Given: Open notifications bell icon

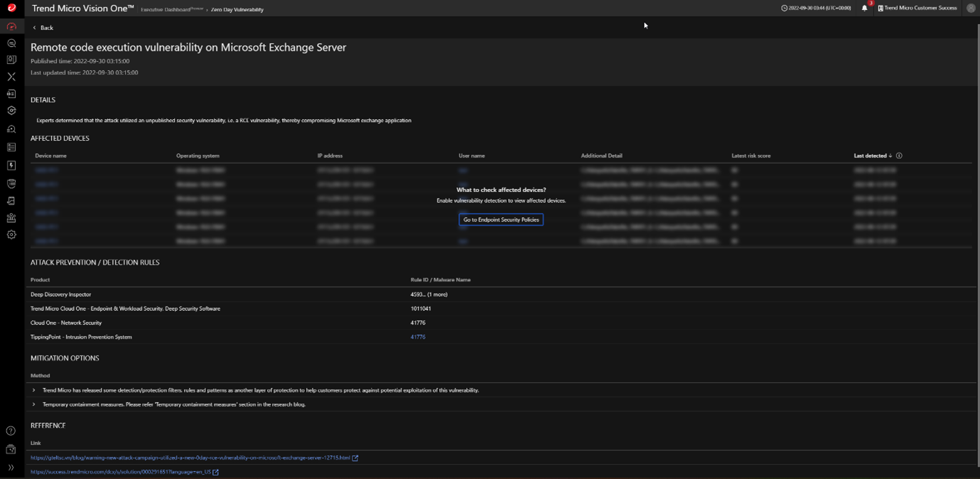Looking at the screenshot, I should 864,8.
